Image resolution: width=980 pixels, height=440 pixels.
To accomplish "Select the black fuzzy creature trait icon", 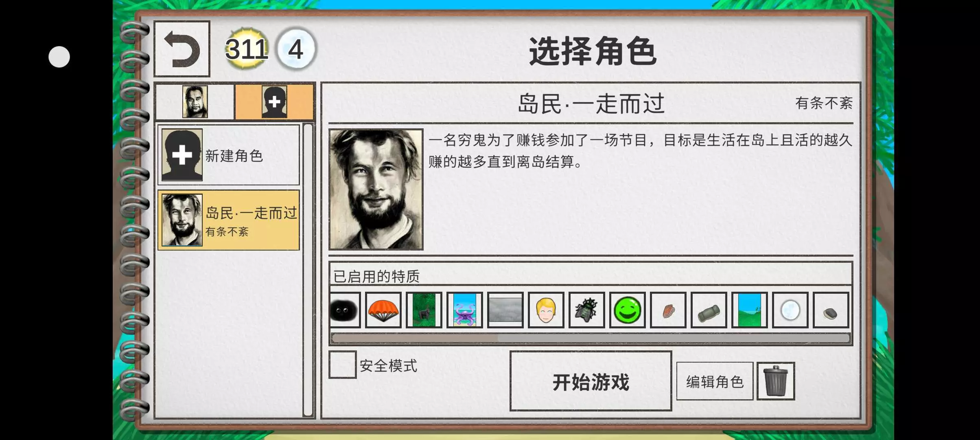I will click(x=345, y=310).
